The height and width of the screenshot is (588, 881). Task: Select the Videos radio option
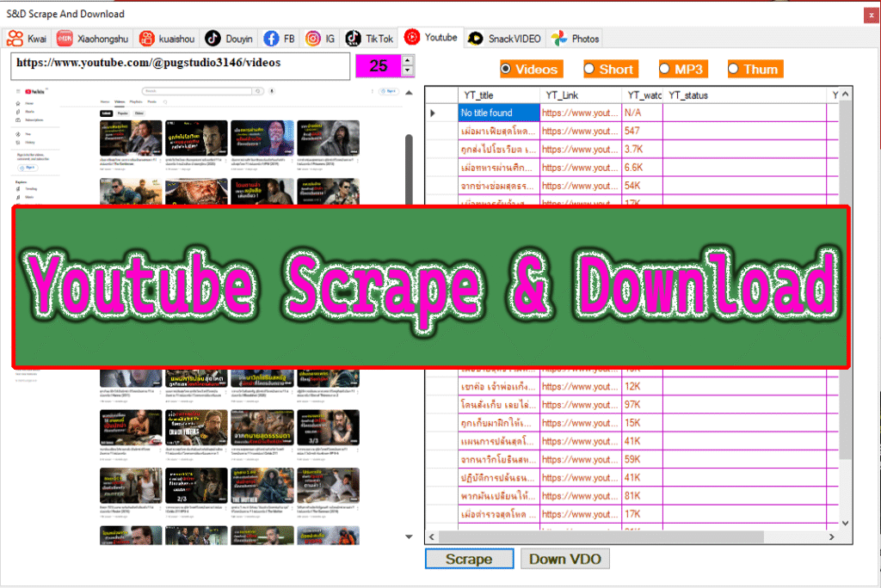(x=531, y=69)
